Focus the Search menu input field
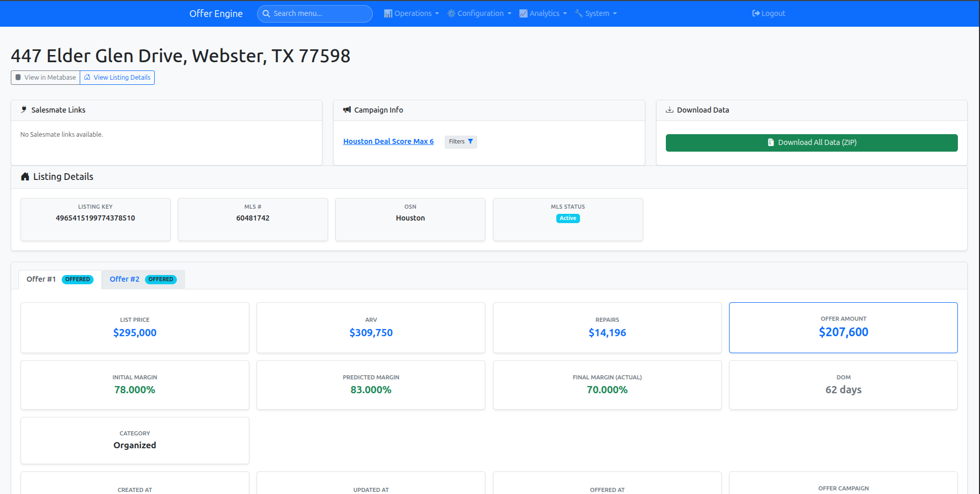The width and height of the screenshot is (980, 494). [x=319, y=14]
